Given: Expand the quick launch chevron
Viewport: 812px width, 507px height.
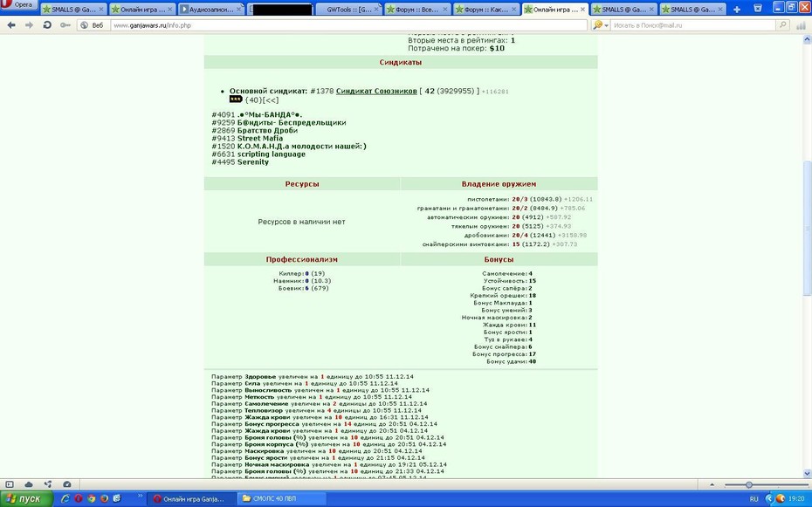Looking at the screenshot, I should (140, 497).
